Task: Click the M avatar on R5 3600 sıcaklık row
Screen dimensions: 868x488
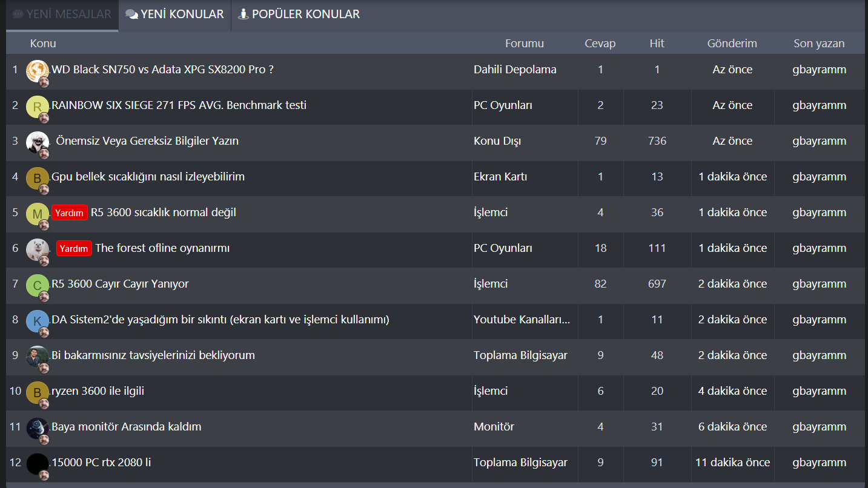Action: click(37, 214)
